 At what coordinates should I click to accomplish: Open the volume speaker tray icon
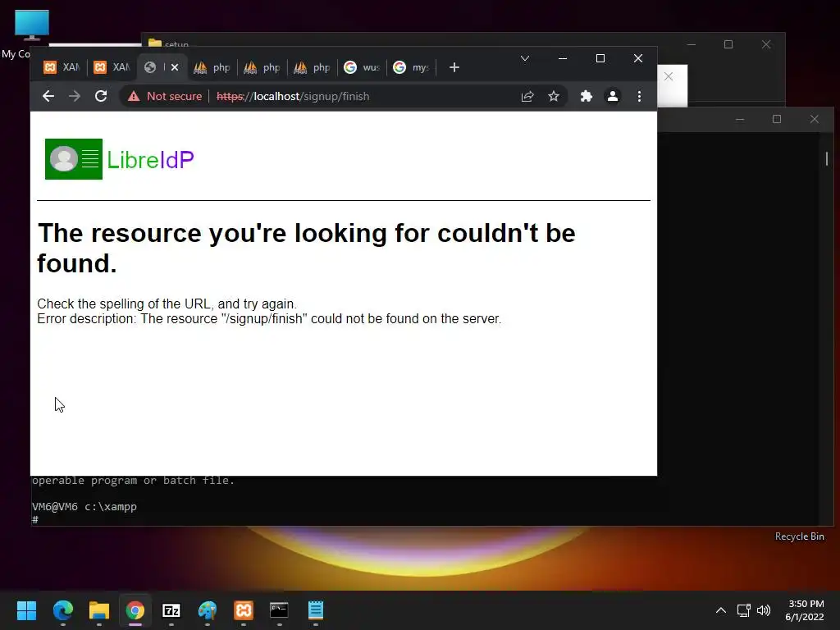point(764,610)
